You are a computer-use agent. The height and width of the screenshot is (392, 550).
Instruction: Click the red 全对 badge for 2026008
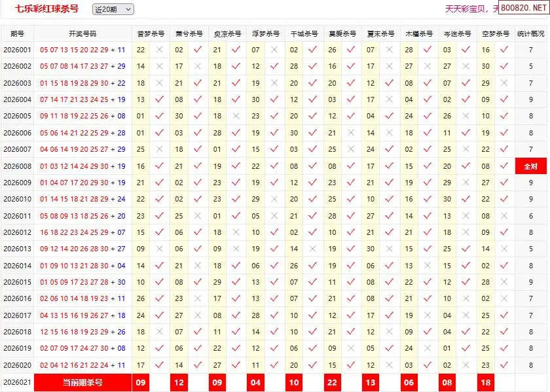click(x=530, y=166)
